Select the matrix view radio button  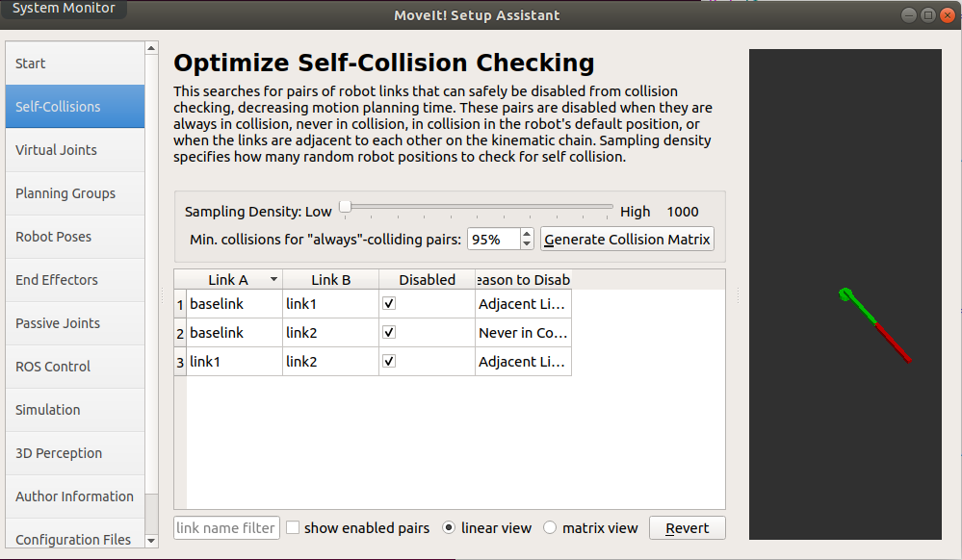click(550, 527)
